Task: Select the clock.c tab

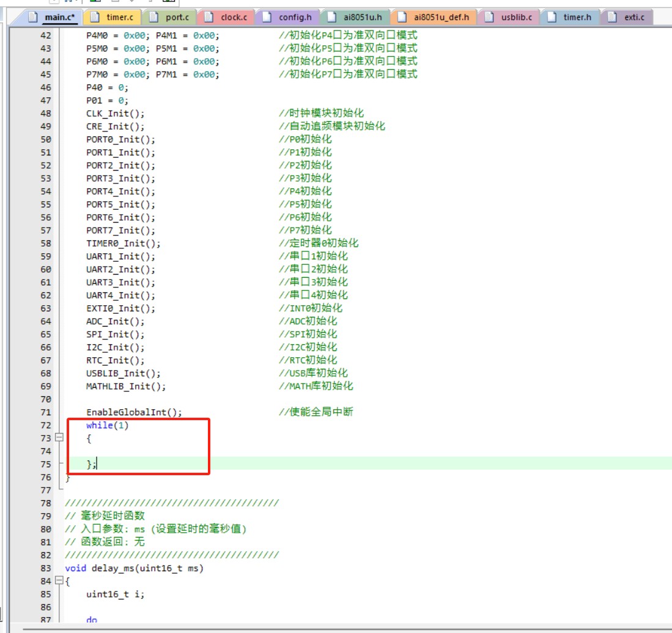Action: (234, 17)
